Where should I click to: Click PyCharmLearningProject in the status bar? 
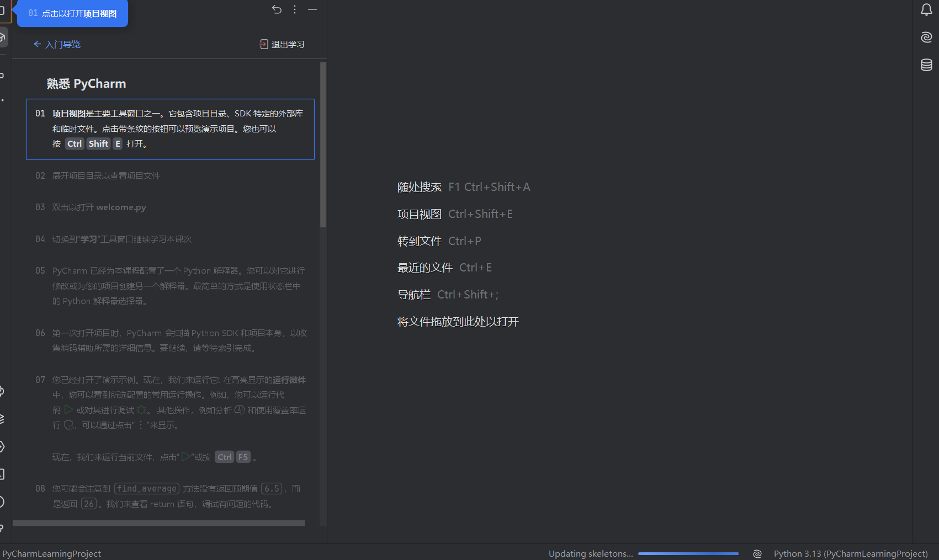51,553
